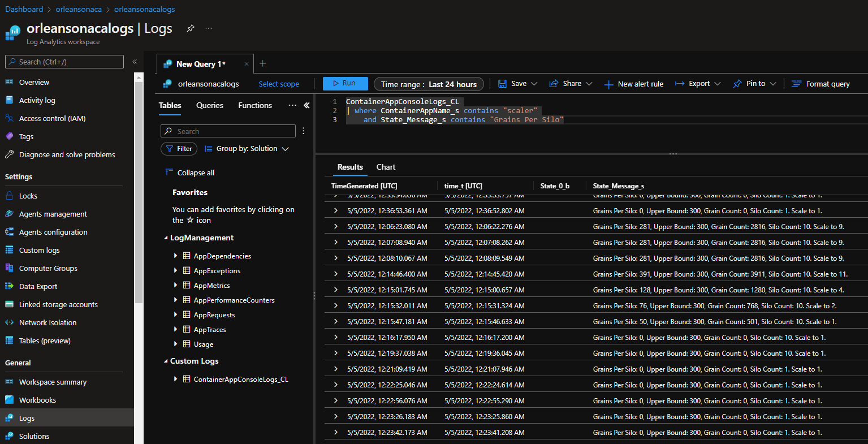Screen dimensions: 868x444
Task: Switch to the Queries tab
Action: pyautogui.click(x=210, y=105)
